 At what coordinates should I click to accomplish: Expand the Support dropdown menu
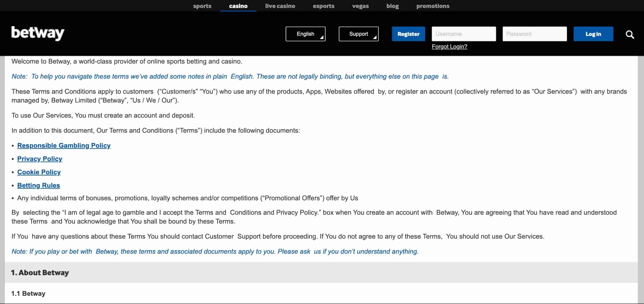click(358, 34)
